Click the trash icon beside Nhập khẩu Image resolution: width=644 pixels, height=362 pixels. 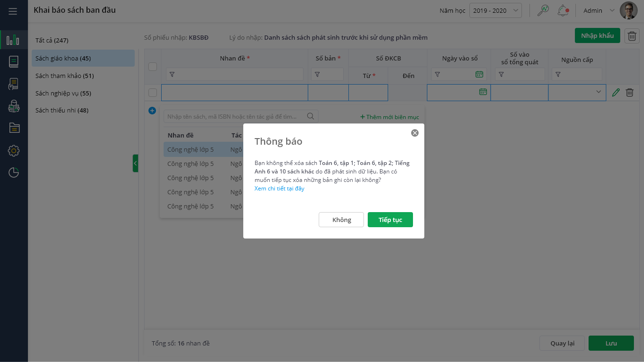(x=632, y=36)
